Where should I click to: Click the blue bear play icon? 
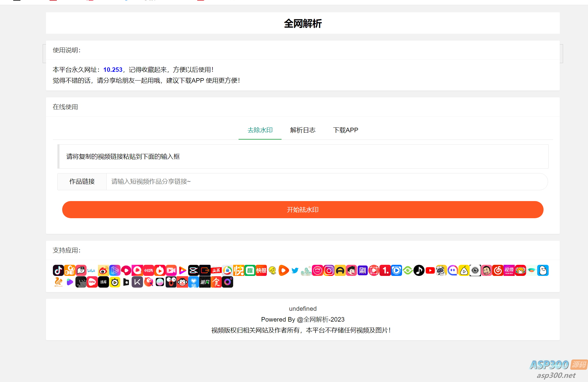(x=396, y=270)
